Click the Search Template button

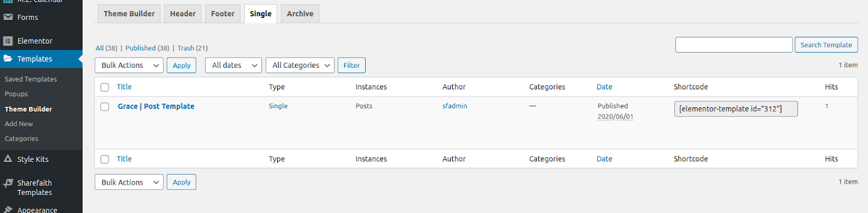click(x=826, y=44)
